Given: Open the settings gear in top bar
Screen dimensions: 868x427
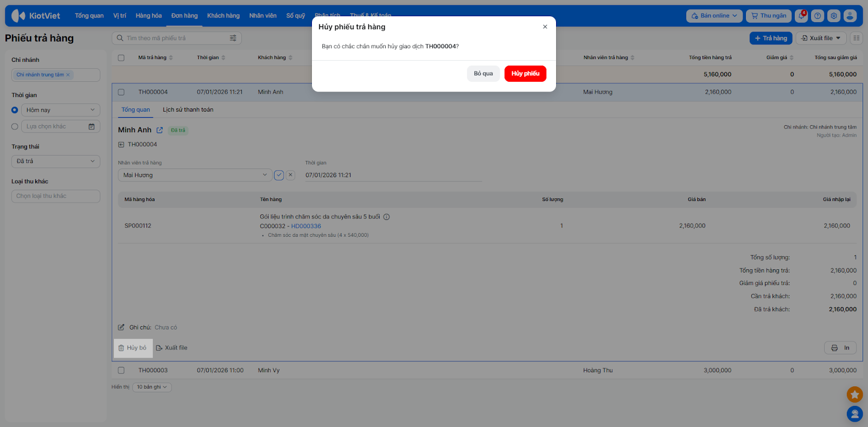Looking at the screenshot, I should pyautogui.click(x=834, y=16).
